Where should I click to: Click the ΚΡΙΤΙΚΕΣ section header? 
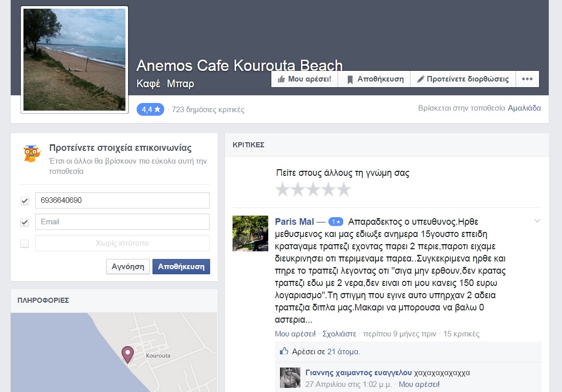coord(248,145)
